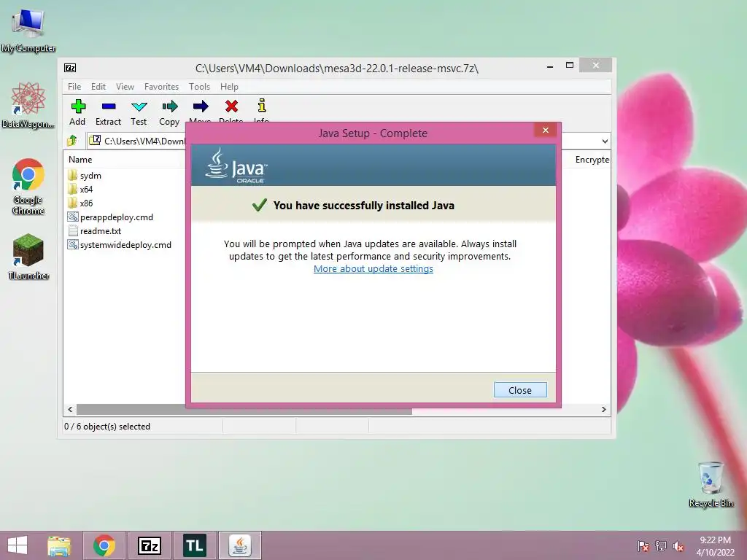
Task: Click the horizontal scrollbar thumb
Action: [244, 410]
